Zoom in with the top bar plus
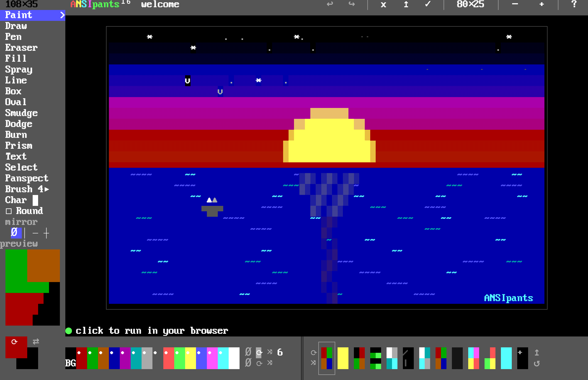The width and height of the screenshot is (588, 380). click(x=541, y=4)
